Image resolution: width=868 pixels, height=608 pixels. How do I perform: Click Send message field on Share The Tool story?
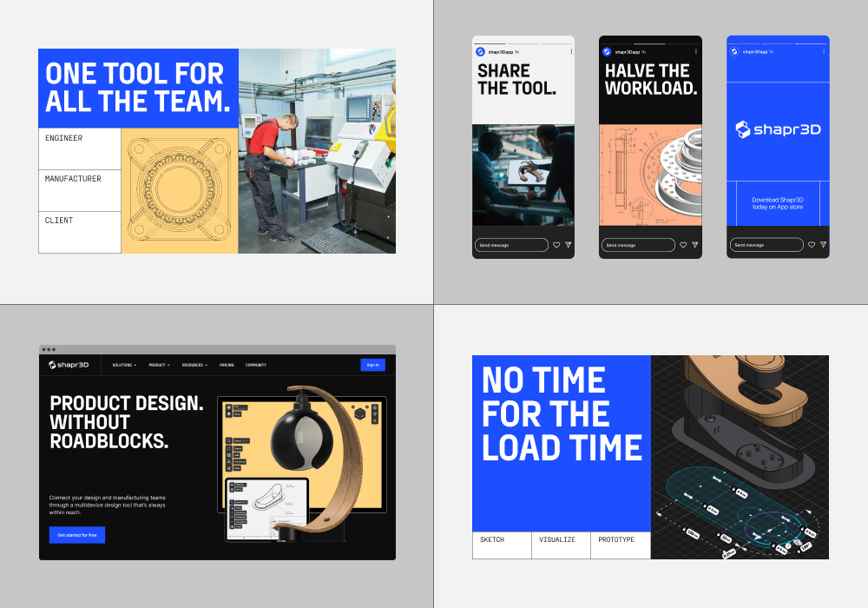[x=511, y=245]
